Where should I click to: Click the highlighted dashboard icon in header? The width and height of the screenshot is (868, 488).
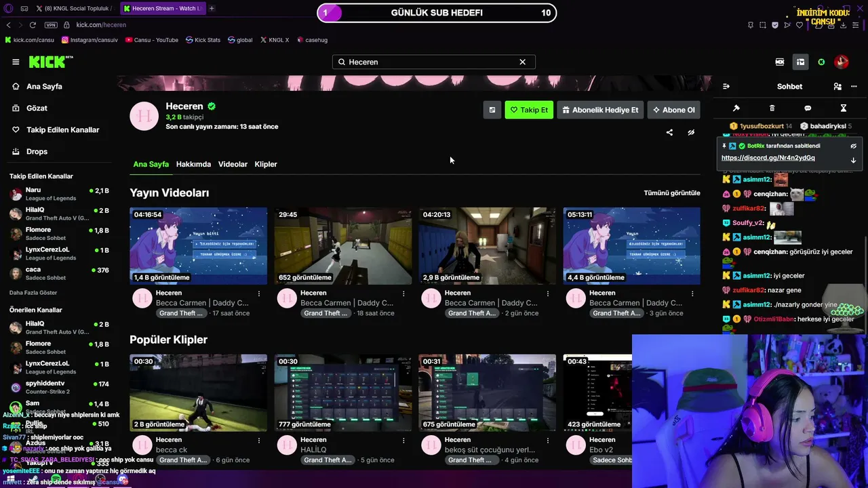click(801, 62)
